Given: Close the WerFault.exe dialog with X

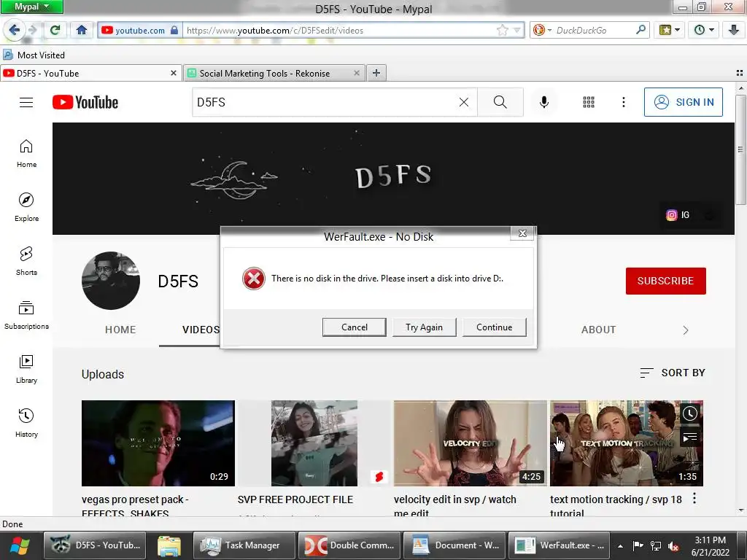Looking at the screenshot, I should (522, 233).
